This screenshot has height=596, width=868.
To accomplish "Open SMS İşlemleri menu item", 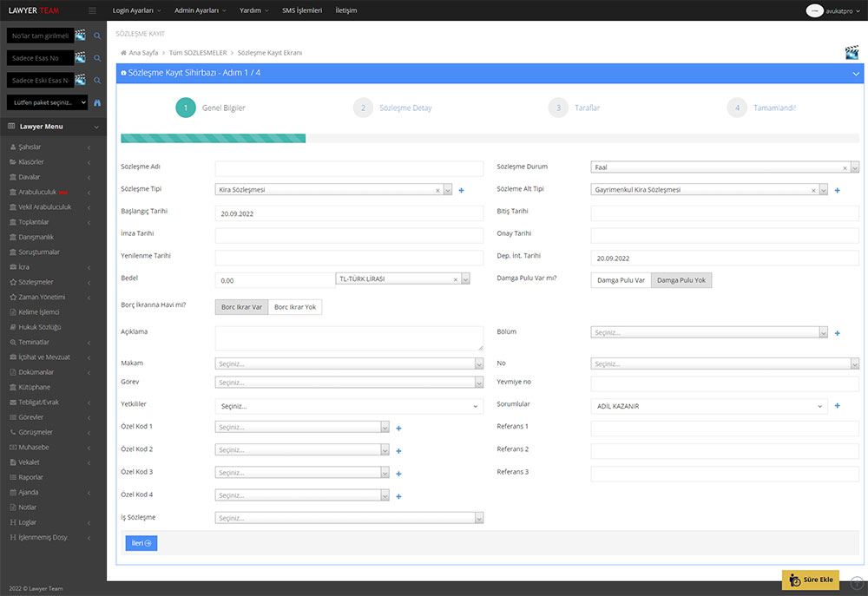I will (302, 10).
